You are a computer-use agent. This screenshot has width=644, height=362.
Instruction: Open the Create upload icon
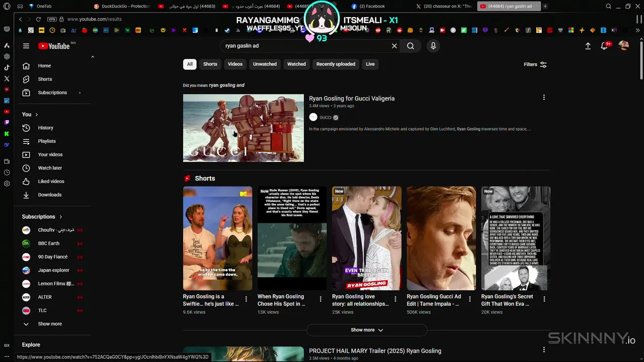point(588,46)
